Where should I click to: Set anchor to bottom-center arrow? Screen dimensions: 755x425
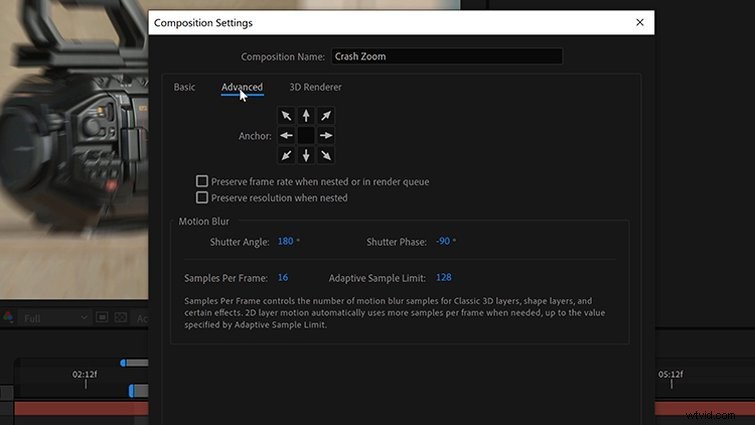pos(306,155)
